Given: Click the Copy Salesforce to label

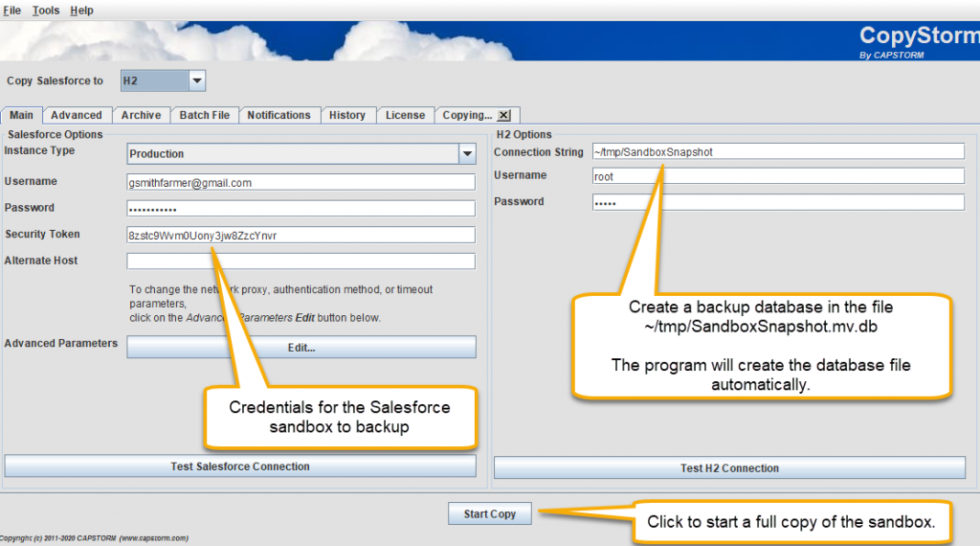Looking at the screenshot, I should [x=55, y=80].
